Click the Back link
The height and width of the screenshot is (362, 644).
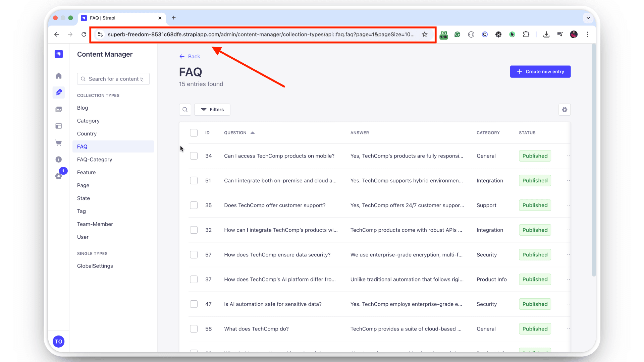(190, 57)
